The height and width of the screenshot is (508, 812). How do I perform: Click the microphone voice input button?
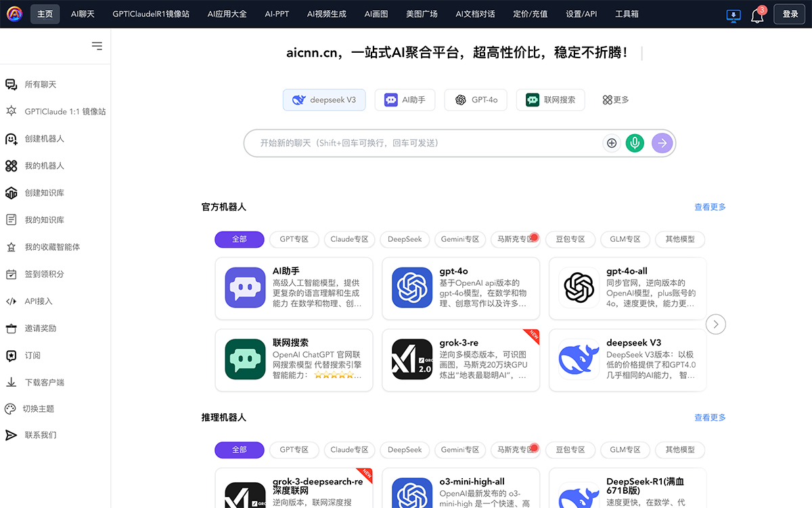[635, 143]
